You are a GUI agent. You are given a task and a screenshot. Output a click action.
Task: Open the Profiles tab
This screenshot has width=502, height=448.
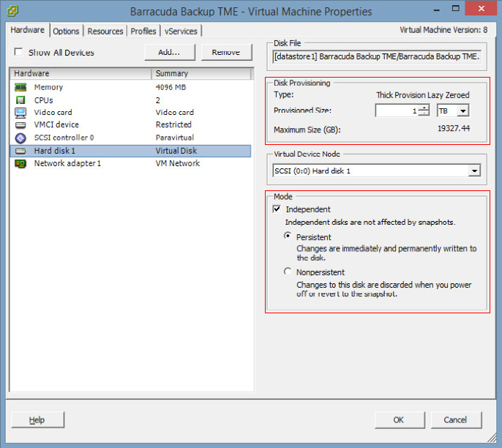click(x=143, y=31)
